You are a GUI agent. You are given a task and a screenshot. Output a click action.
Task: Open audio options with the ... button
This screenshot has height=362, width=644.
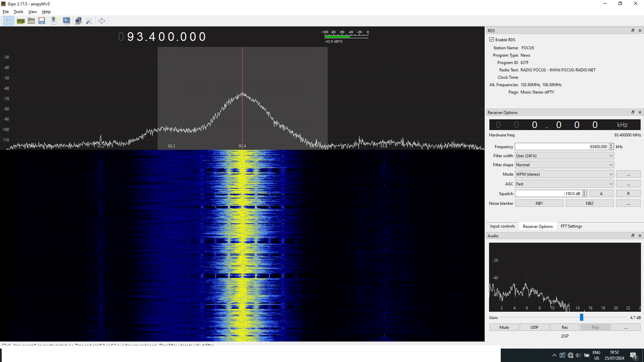coord(626,327)
